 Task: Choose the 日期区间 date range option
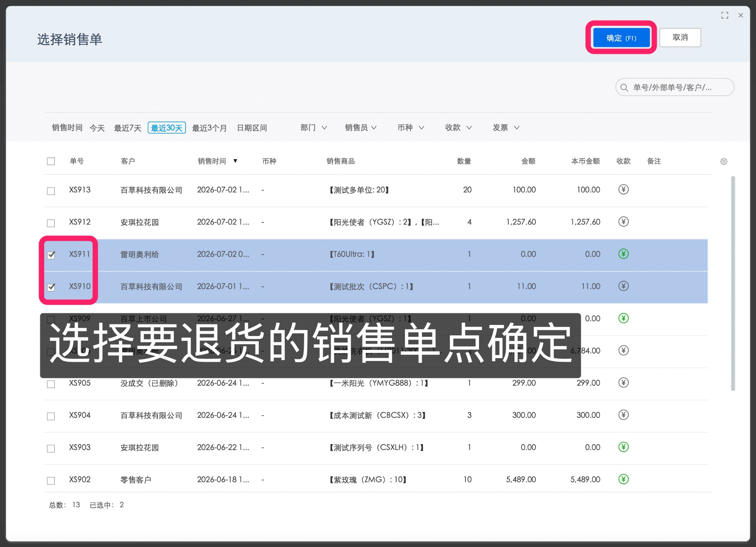[252, 128]
